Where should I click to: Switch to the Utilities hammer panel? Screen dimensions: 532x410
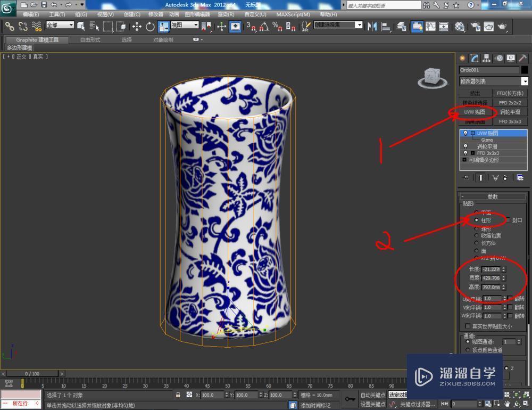523,59
